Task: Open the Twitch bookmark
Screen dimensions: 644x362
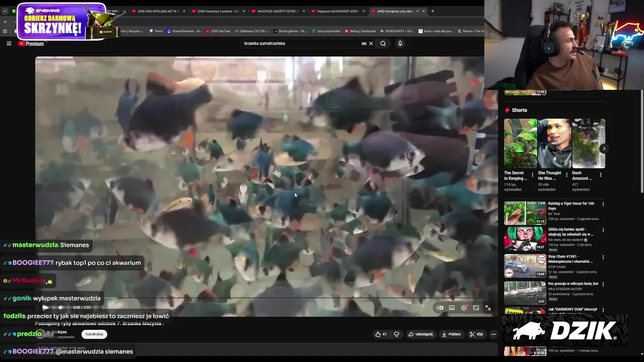Action: click(156, 31)
